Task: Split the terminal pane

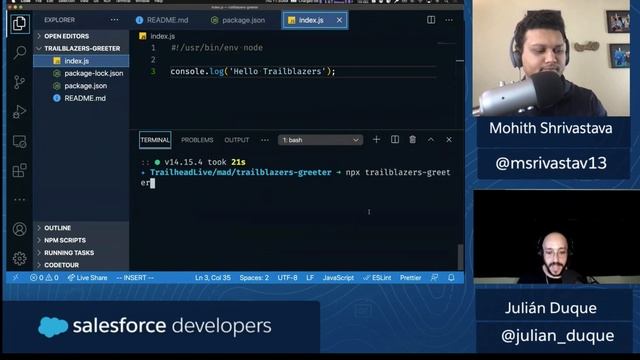Action: tap(395, 140)
